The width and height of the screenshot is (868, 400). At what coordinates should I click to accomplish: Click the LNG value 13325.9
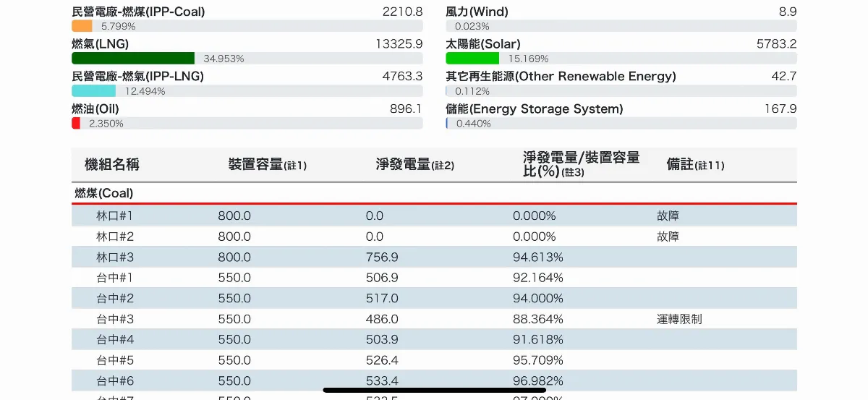(x=399, y=44)
